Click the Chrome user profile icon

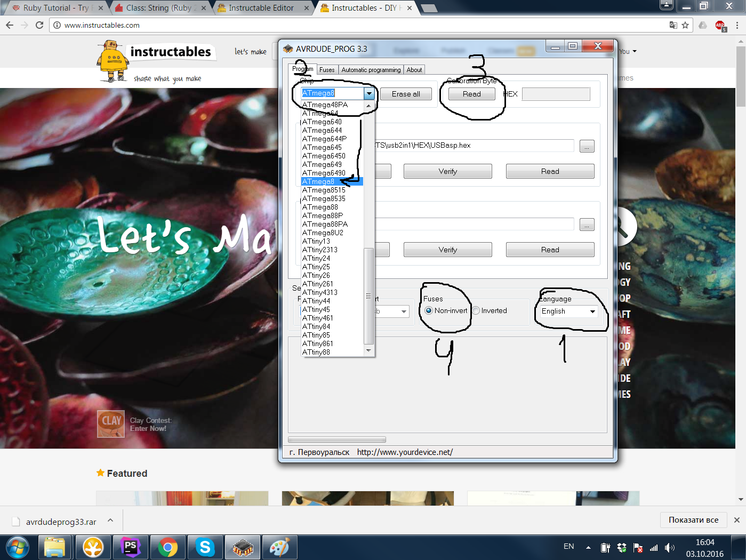tap(667, 5)
